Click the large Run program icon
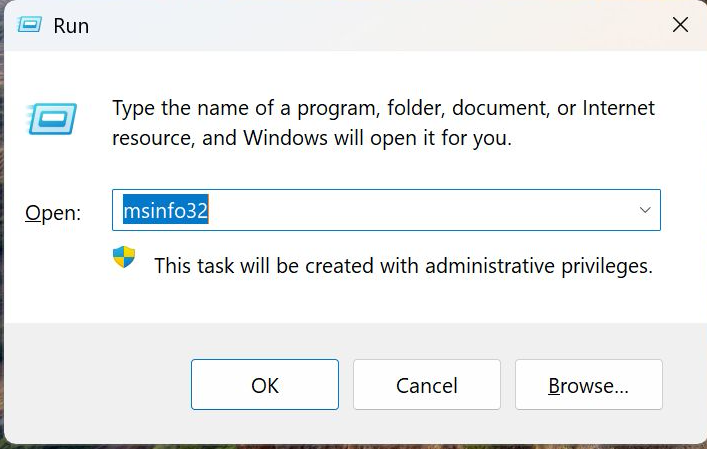Image resolution: width=707 pixels, height=449 pixels. (48, 119)
